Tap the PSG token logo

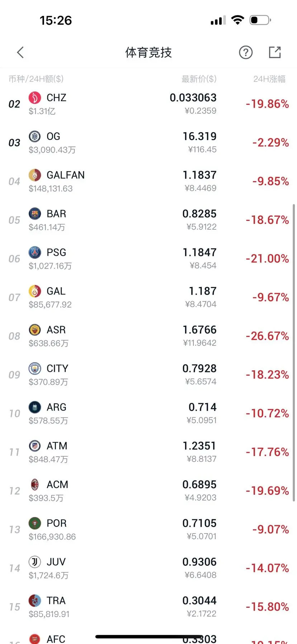click(x=35, y=253)
